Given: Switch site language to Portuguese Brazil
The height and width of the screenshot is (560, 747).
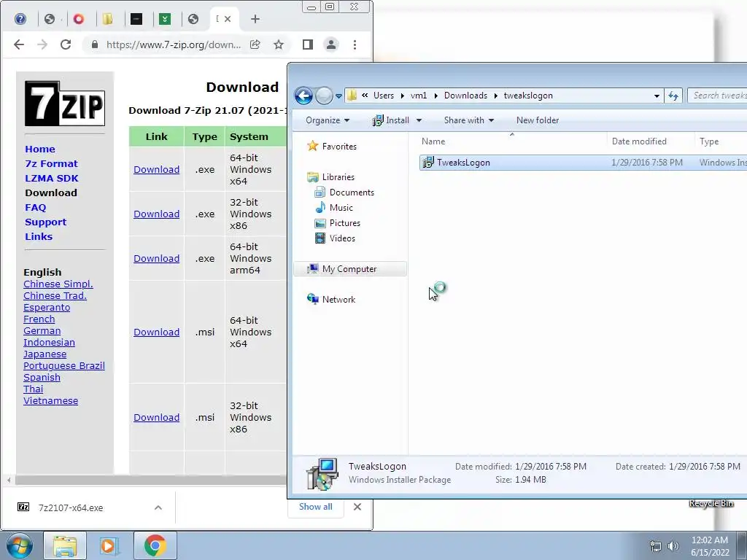Looking at the screenshot, I should coord(64,366).
